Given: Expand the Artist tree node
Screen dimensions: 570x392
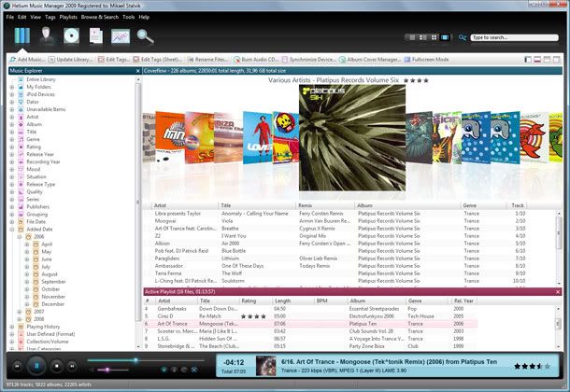Looking at the screenshot, I should click(12, 117).
